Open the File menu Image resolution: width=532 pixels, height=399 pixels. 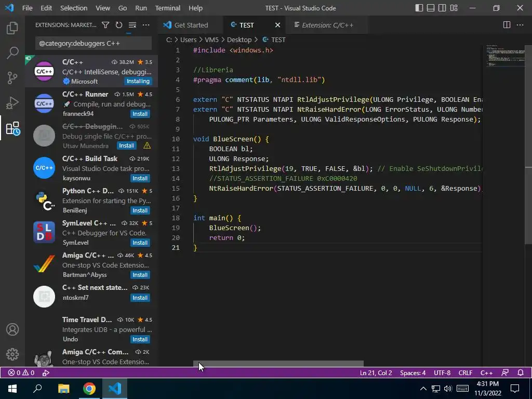click(27, 8)
